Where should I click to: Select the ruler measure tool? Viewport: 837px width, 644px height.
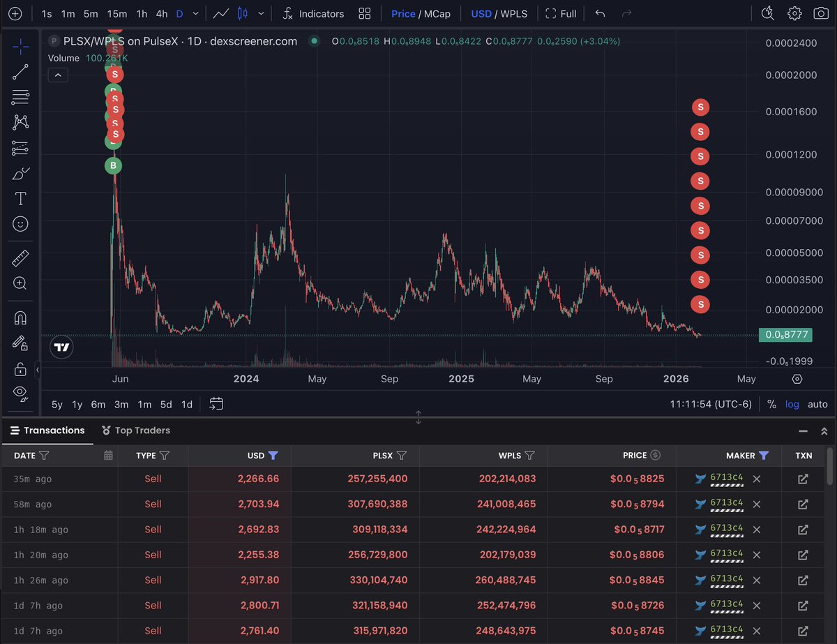click(x=20, y=258)
